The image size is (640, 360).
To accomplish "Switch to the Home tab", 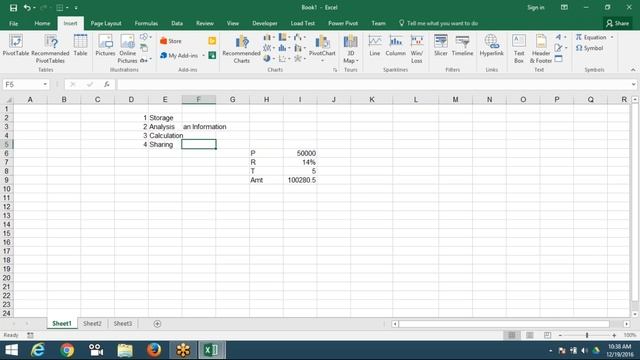I will (42, 23).
